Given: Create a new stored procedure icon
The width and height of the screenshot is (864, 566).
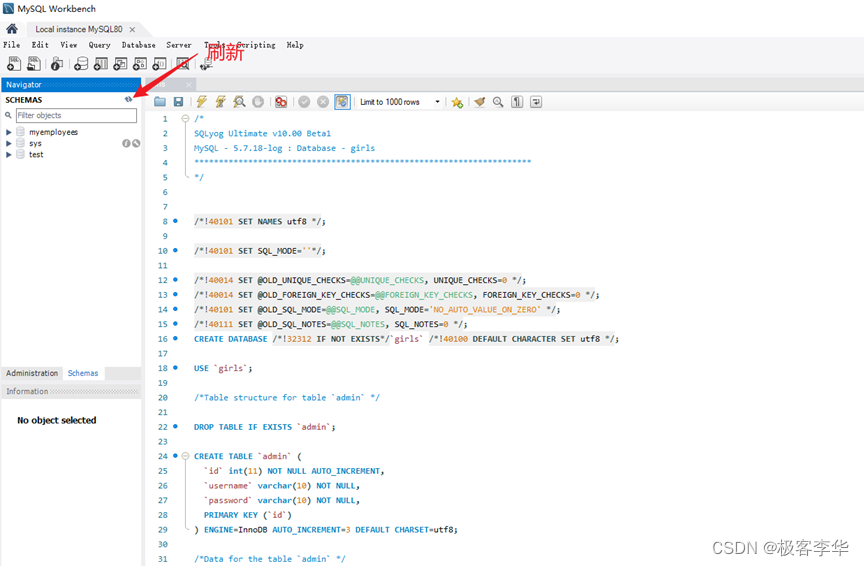Looking at the screenshot, I should coord(140,64).
